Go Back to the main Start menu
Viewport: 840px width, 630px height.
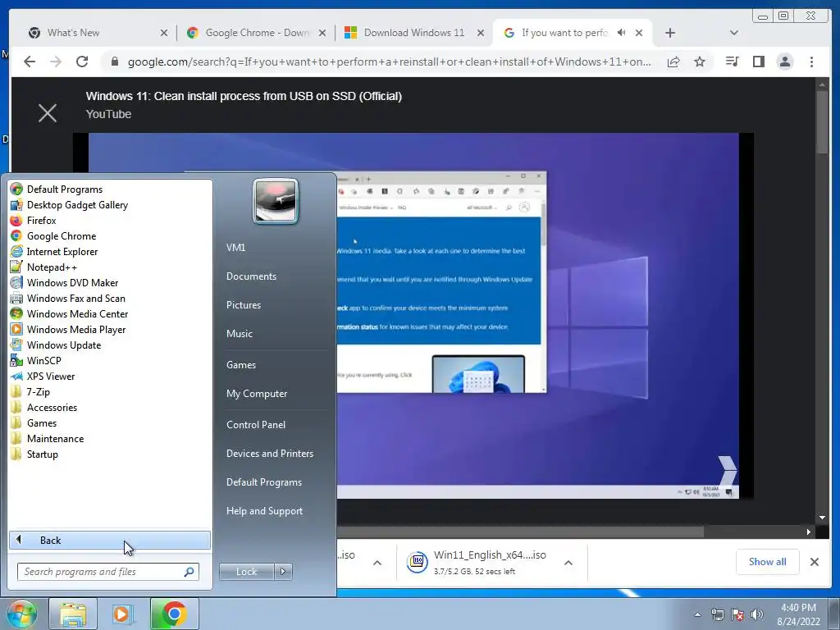110,540
